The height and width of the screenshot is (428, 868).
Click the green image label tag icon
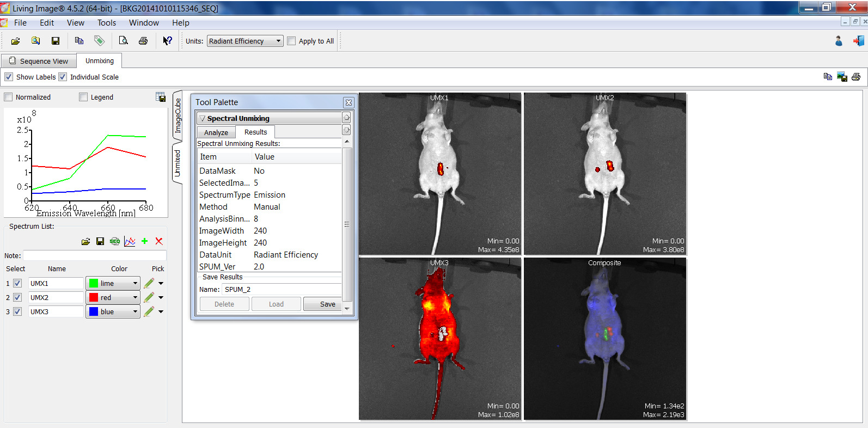[99, 41]
